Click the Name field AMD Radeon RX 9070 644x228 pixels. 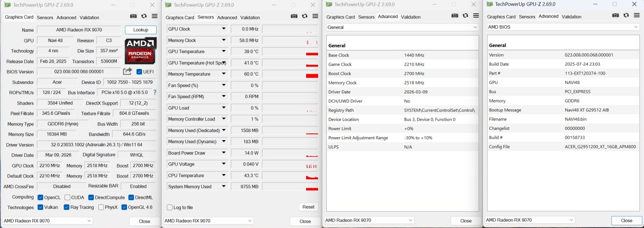coord(79,30)
